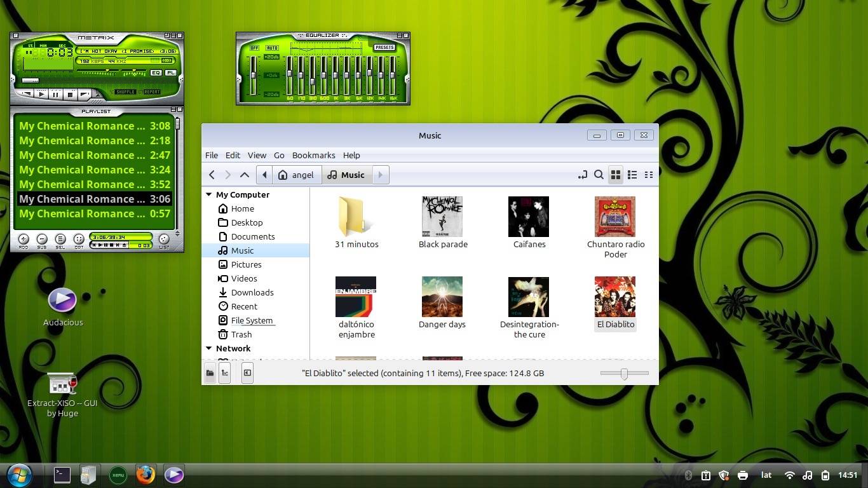Toggle AUTO in the equalizer
The width and height of the screenshot is (868, 488).
coord(272,48)
